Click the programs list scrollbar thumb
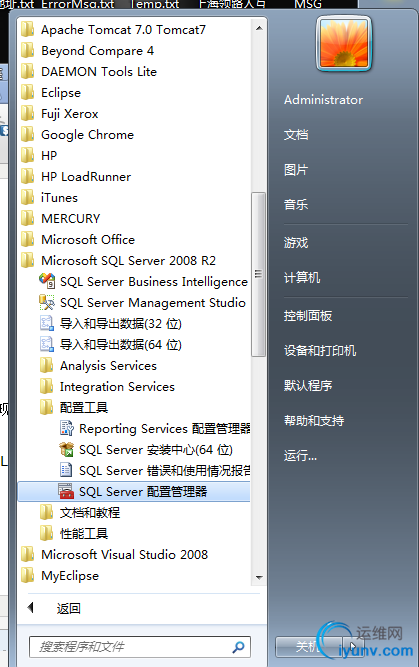 [x=258, y=274]
